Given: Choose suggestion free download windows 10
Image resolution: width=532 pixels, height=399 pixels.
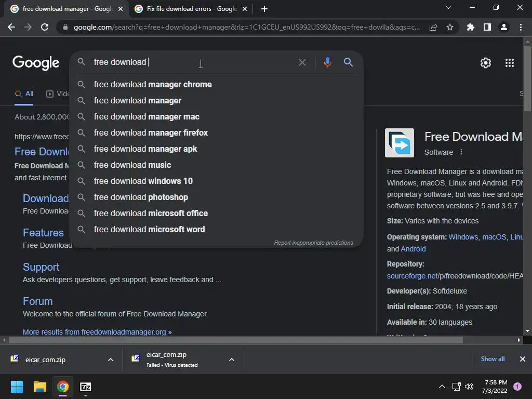Looking at the screenshot, I should coord(217,181).
